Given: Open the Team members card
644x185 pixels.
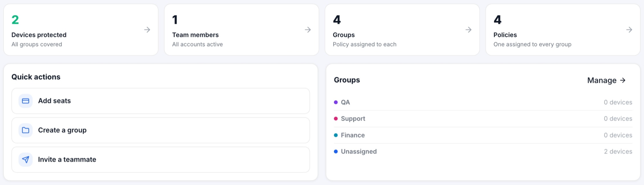Looking at the screenshot, I should tap(242, 30).
